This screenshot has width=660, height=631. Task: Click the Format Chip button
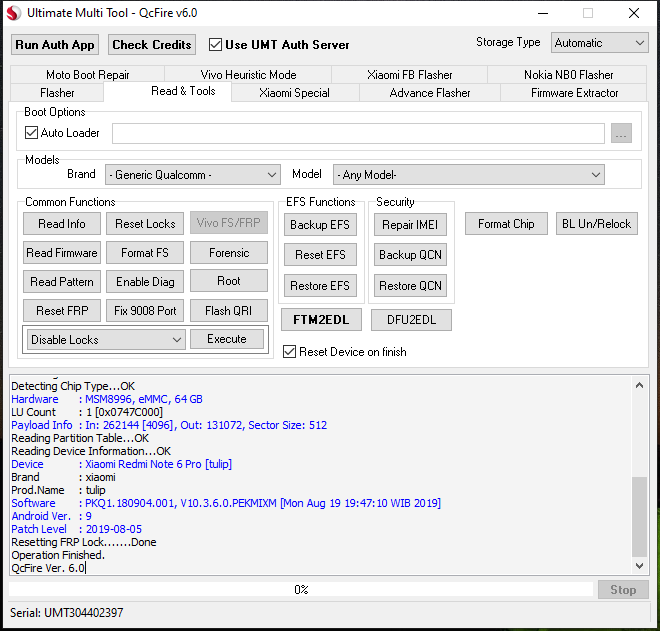coord(506,224)
